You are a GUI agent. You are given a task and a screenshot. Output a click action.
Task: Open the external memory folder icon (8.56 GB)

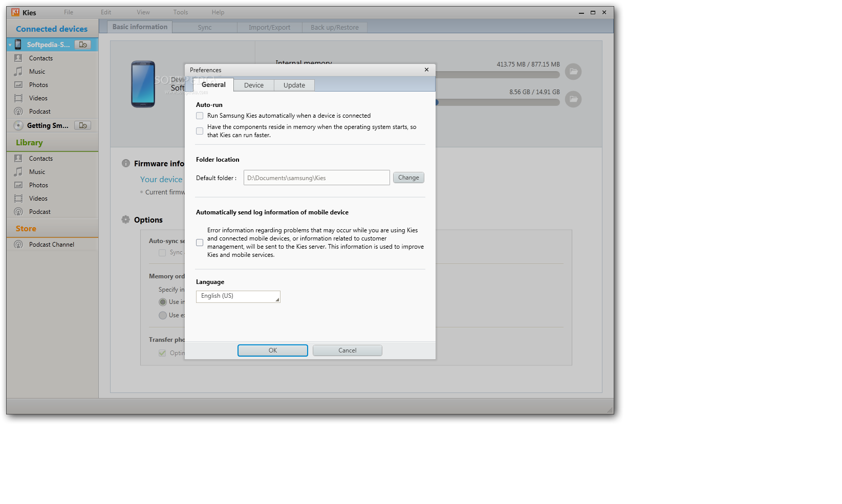[573, 99]
